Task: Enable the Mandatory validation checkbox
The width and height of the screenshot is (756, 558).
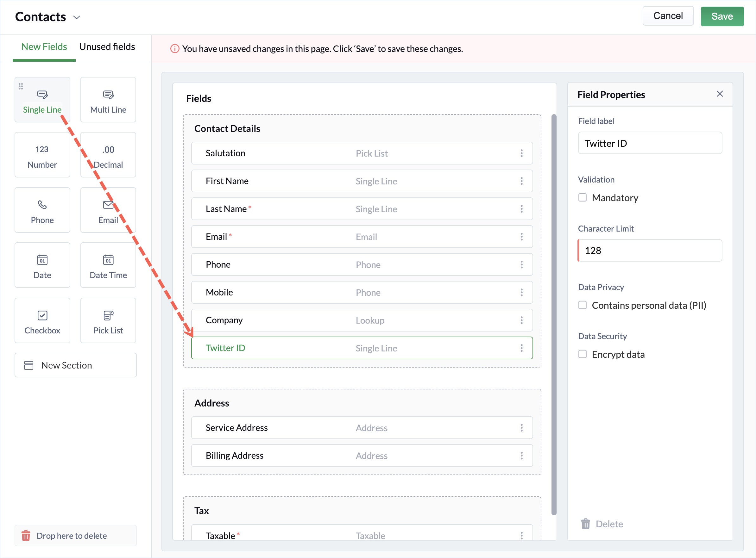Action: tap(582, 198)
